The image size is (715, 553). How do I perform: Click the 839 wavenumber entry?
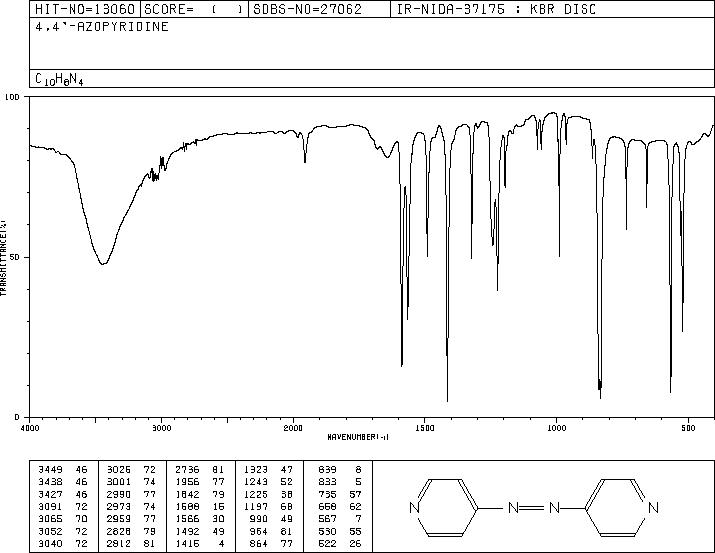327,470
